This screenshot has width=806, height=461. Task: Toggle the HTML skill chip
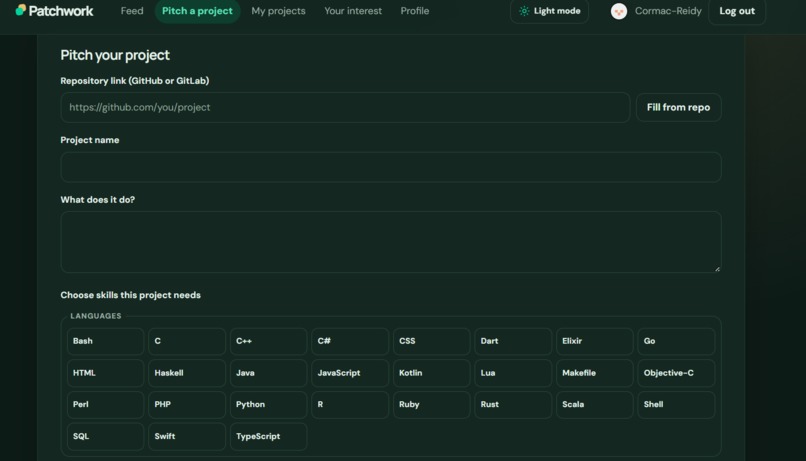click(x=105, y=373)
